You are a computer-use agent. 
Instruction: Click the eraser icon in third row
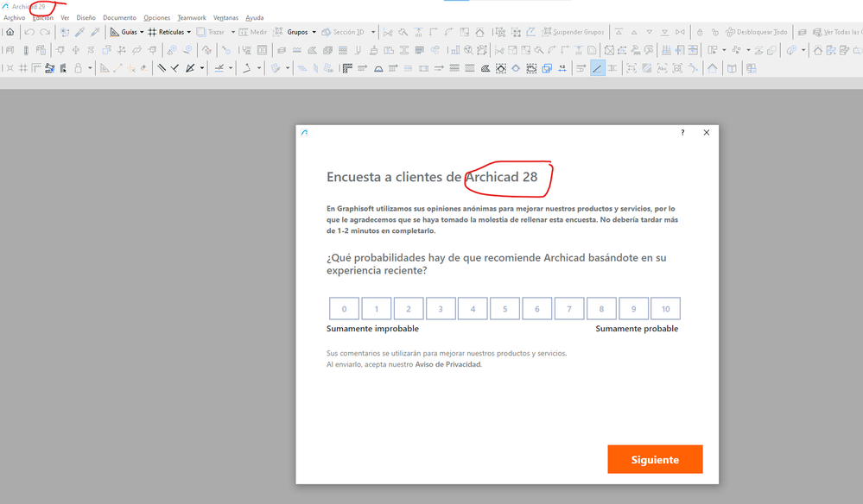(143, 68)
